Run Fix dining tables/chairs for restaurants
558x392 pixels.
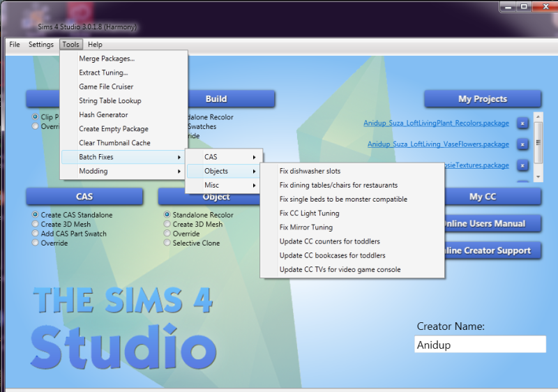click(352, 185)
